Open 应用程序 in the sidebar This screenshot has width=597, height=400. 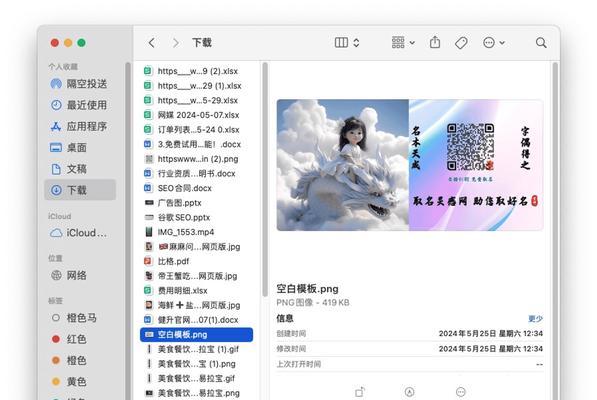pos(80,126)
